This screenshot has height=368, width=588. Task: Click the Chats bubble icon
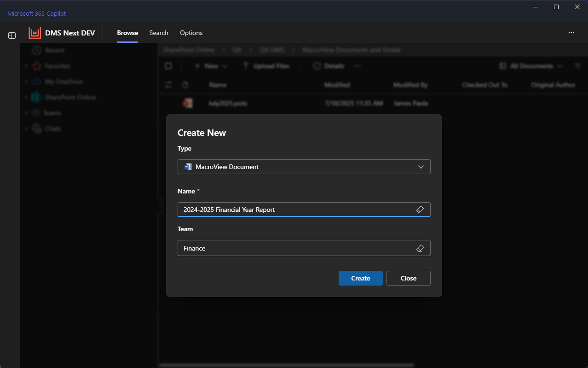coord(36,129)
